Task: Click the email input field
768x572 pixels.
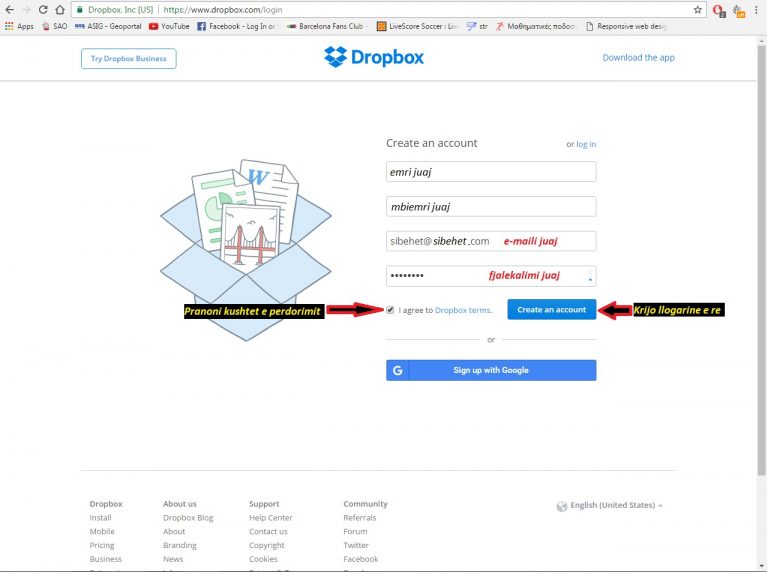Action: point(491,241)
